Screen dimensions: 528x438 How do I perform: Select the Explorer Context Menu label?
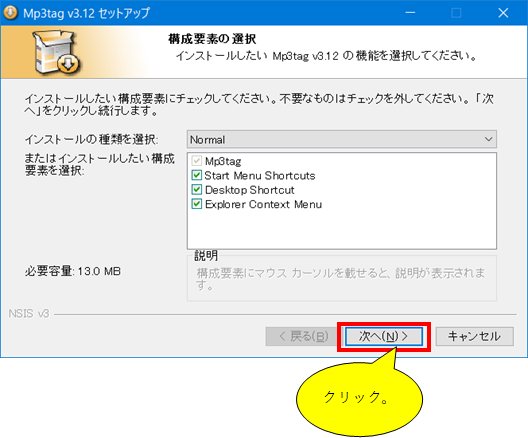(x=263, y=204)
